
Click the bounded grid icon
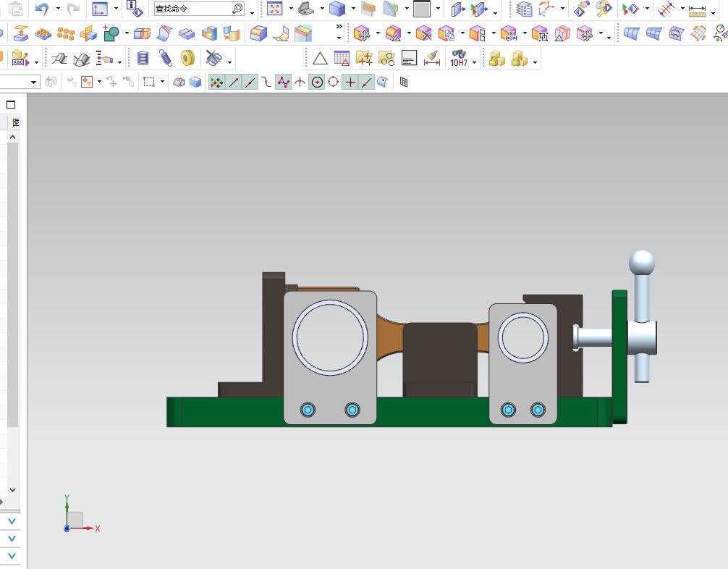click(x=404, y=83)
